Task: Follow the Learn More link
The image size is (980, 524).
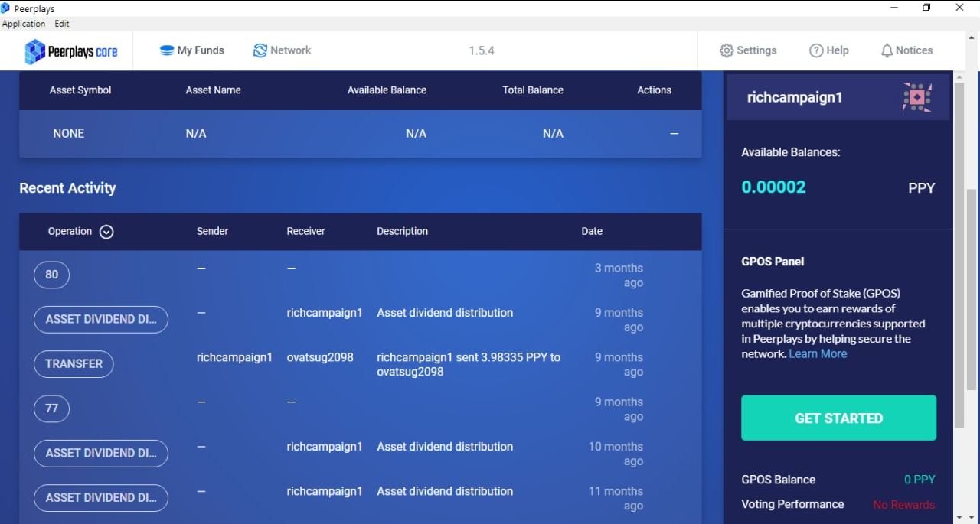Action: [818, 353]
